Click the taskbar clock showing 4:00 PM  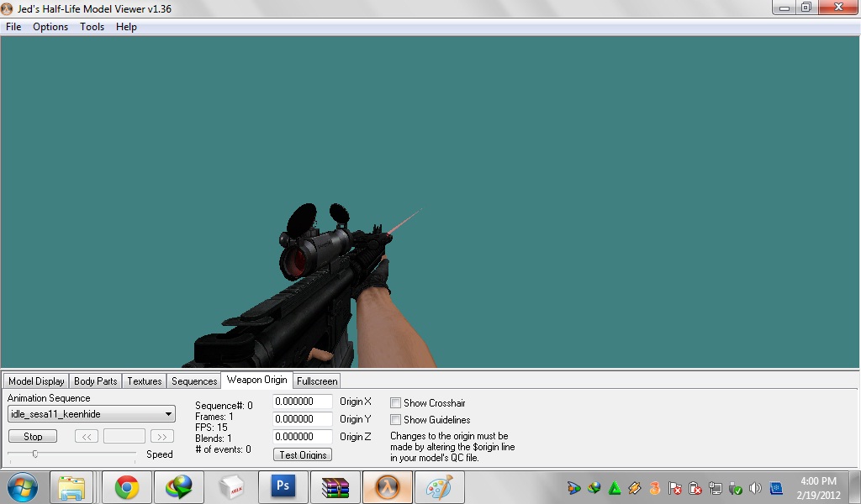(818, 488)
